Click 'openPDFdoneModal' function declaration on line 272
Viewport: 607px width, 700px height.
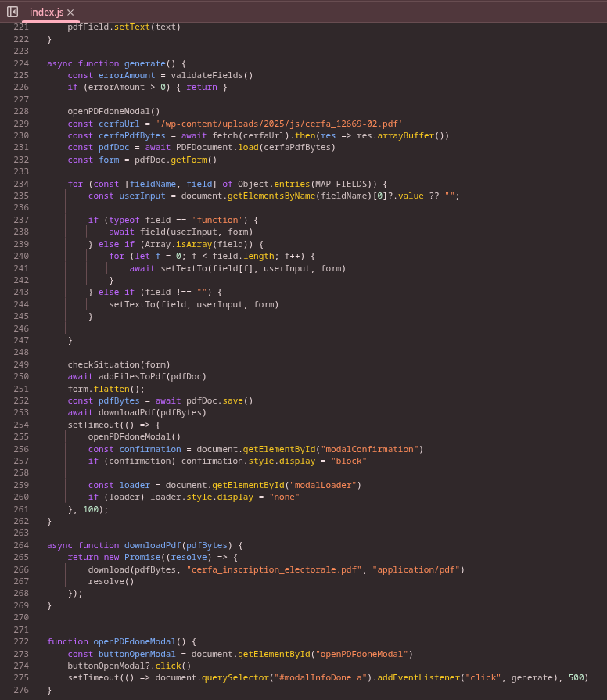(135, 641)
